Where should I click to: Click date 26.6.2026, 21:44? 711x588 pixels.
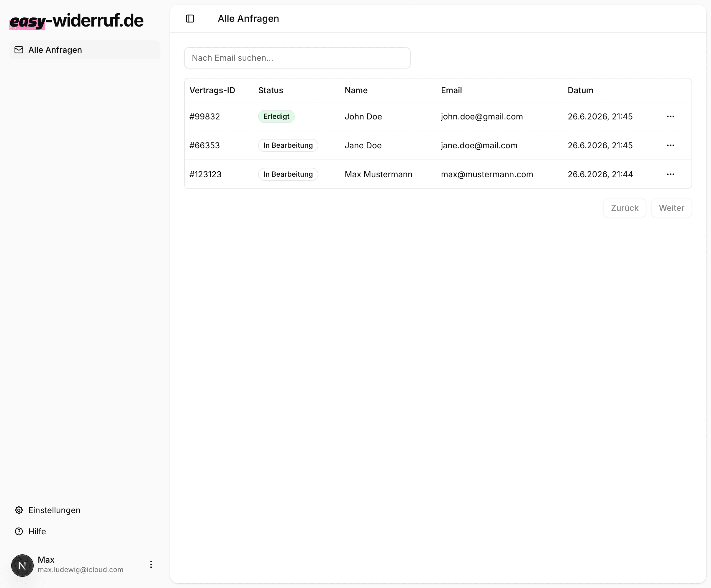(x=600, y=174)
